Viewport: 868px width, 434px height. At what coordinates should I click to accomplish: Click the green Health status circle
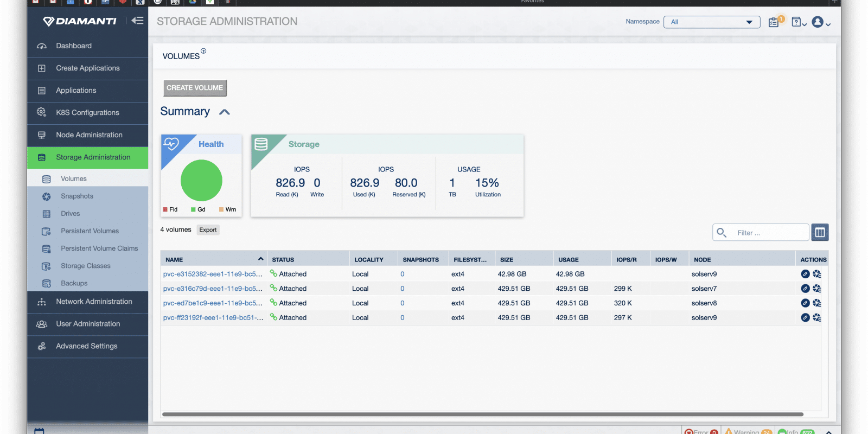[201, 181]
